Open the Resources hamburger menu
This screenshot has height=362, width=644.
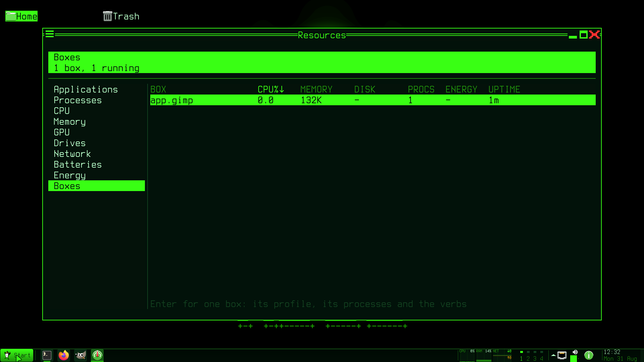pos(50,34)
